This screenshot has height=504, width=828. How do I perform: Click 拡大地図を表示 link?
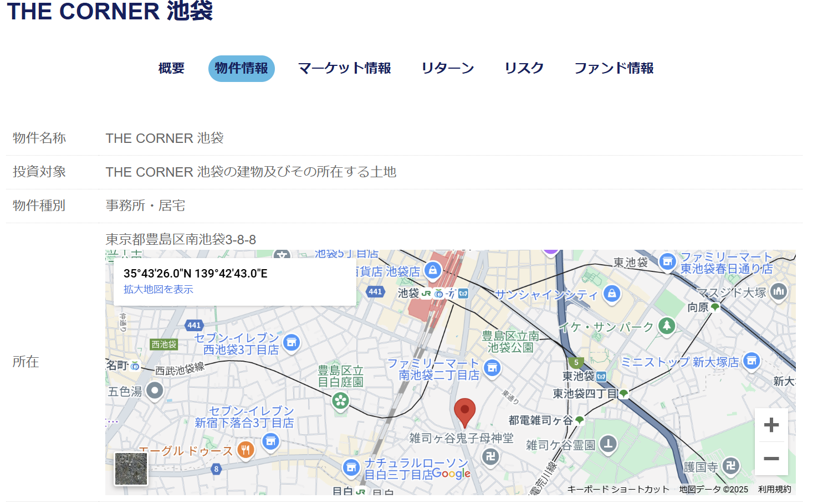159,289
